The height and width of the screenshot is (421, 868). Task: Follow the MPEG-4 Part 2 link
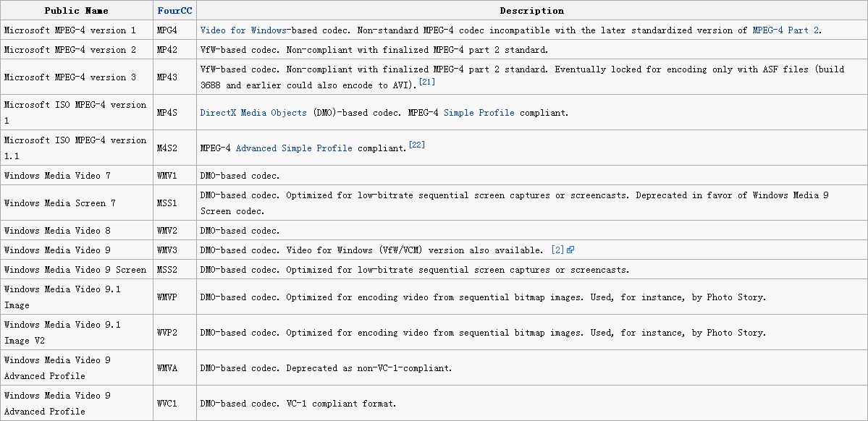pyautogui.click(x=785, y=30)
